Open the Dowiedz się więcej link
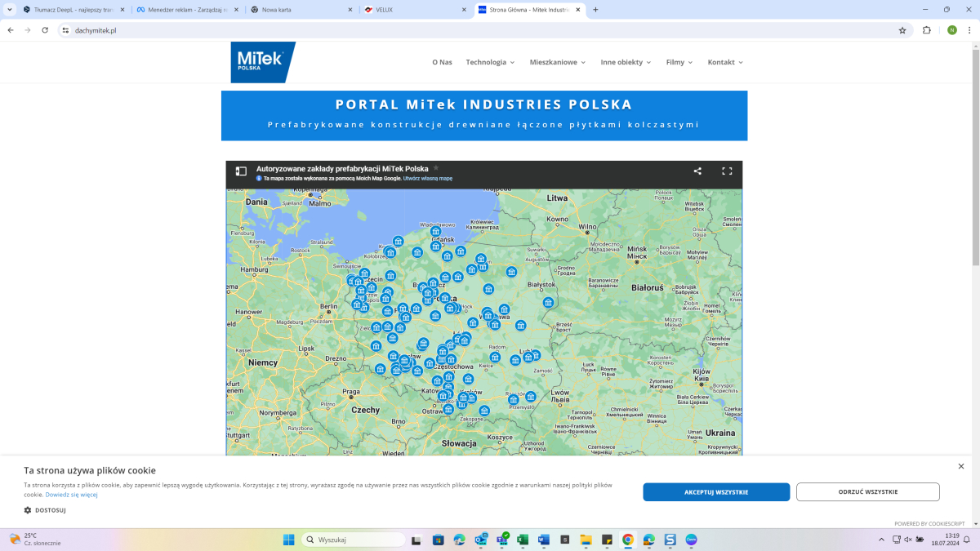Screen dimensions: 980x551 [71, 495]
